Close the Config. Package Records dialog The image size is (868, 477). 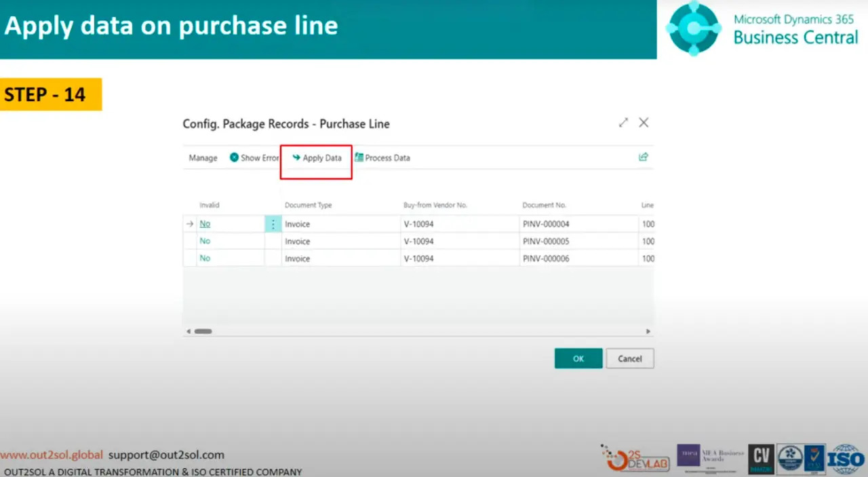coord(644,123)
